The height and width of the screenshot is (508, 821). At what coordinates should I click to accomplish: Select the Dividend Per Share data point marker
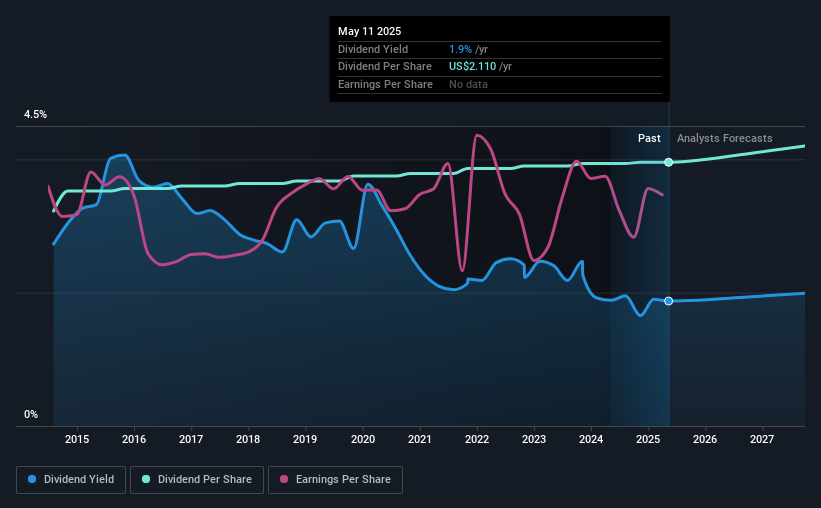click(x=669, y=162)
